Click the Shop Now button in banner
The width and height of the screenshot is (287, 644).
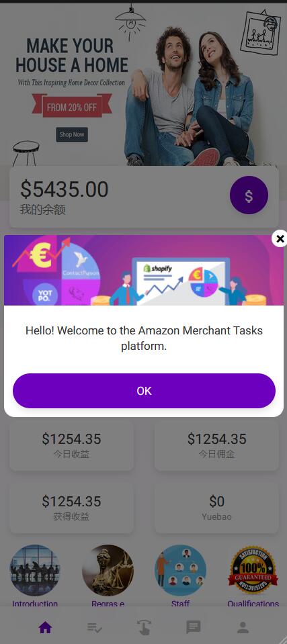72,134
